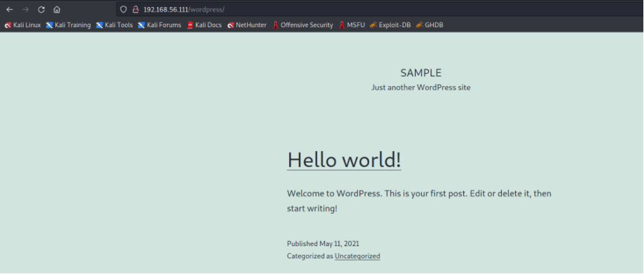Click the forward navigation arrow
644x274 pixels.
pyautogui.click(x=25, y=10)
